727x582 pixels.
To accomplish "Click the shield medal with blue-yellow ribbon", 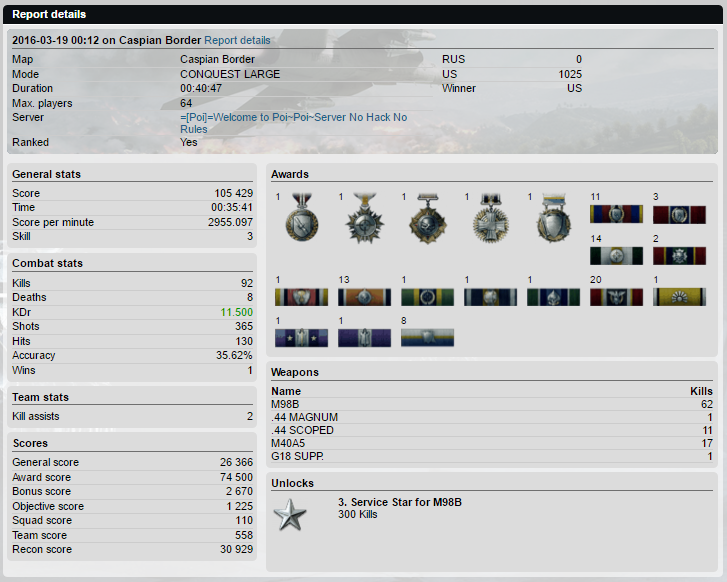I will pyautogui.click(x=554, y=217).
